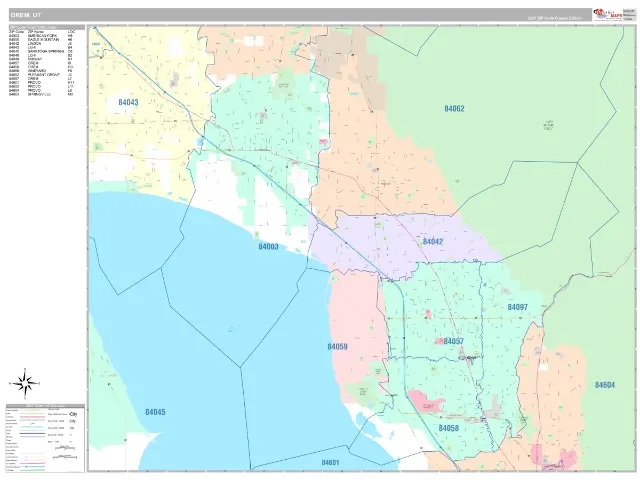Click the 84097 ZIP code label
This screenshot has width=640, height=480.
pos(518,307)
